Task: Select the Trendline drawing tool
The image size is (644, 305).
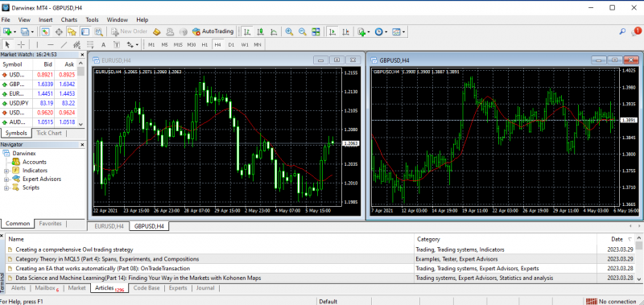Action: (64, 44)
